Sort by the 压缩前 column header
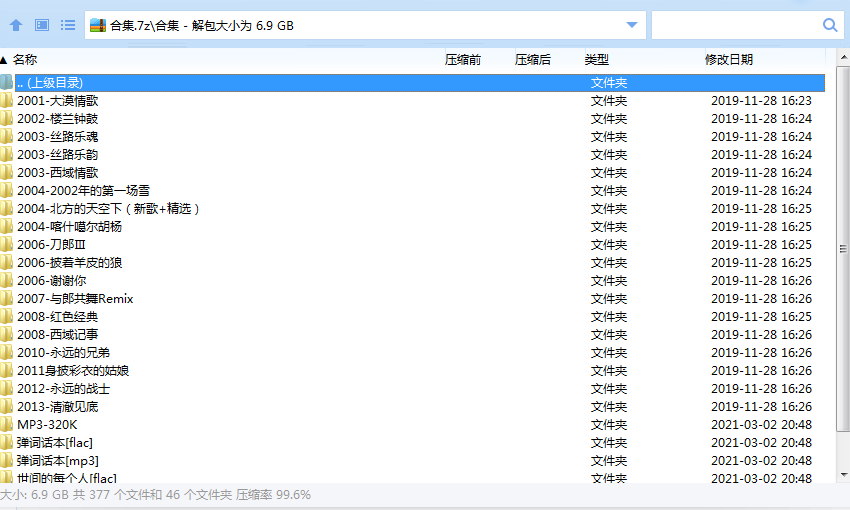The width and height of the screenshot is (850, 510). (463, 60)
